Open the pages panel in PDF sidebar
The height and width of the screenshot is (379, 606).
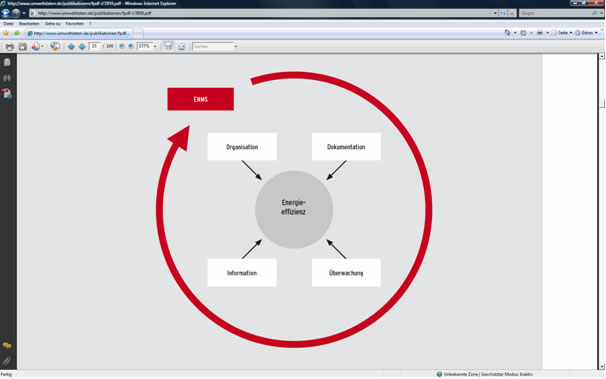click(x=7, y=62)
